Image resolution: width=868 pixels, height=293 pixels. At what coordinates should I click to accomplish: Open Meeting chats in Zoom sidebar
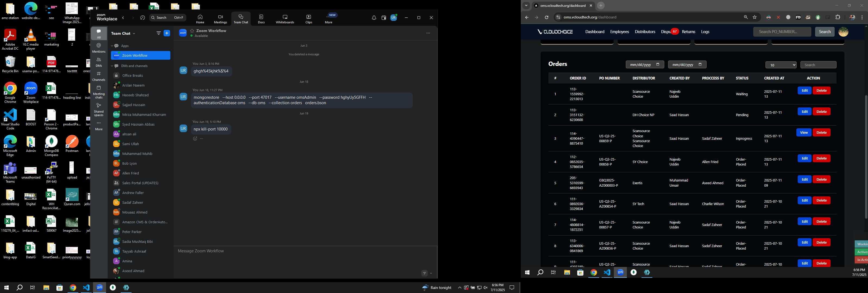[99, 92]
